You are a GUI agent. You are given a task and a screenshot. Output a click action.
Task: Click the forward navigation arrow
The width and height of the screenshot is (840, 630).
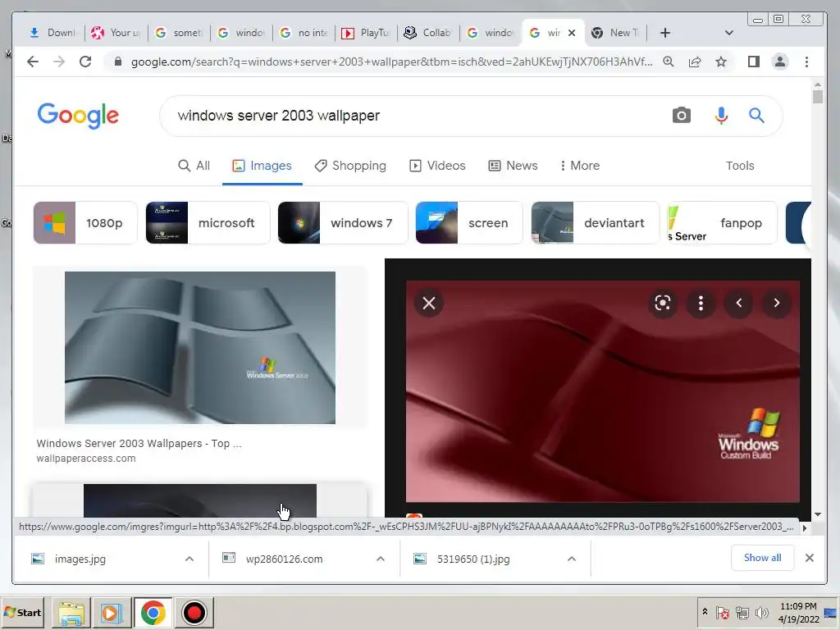click(x=59, y=62)
